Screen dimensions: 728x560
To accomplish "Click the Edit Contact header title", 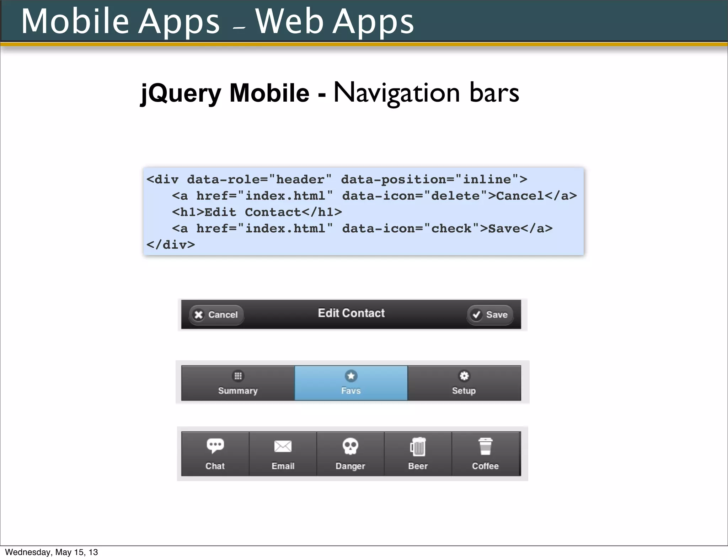I will tap(351, 313).
